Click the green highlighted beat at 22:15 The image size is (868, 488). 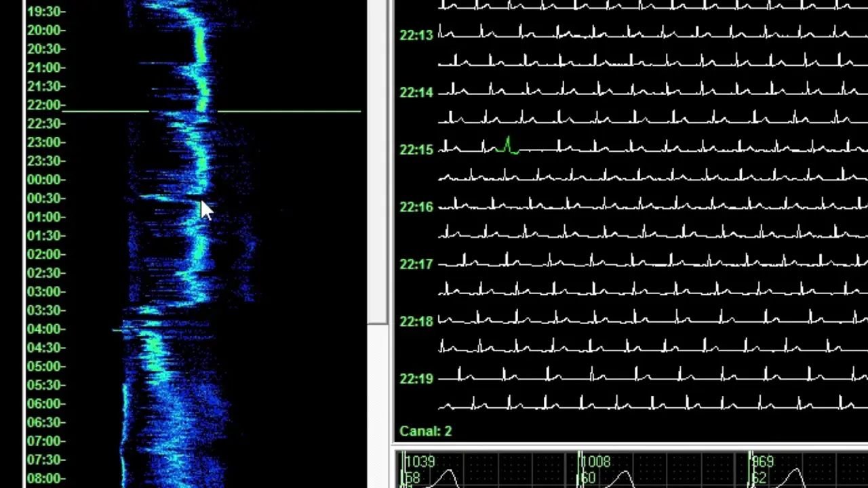click(x=507, y=146)
